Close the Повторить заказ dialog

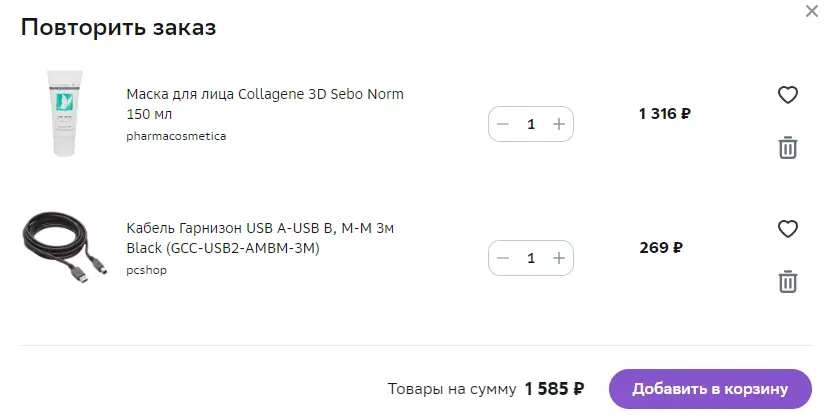[x=812, y=11]
